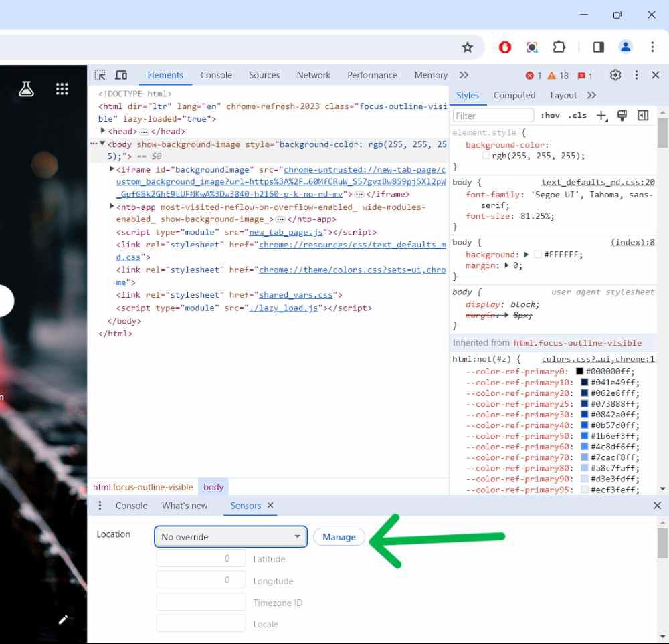Screen dimensions: 669x644
Task: Expand the background shorthand property triangle
Action: click(527, 255)
